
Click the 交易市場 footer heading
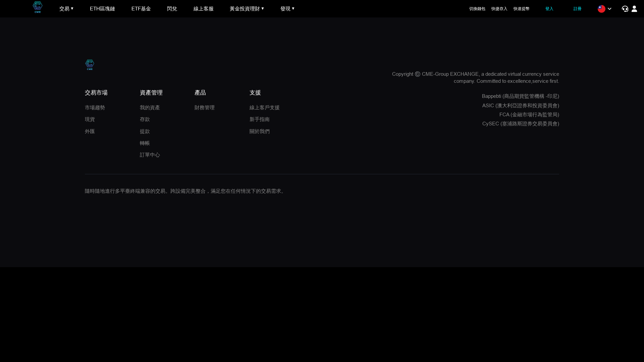(96, 93)
